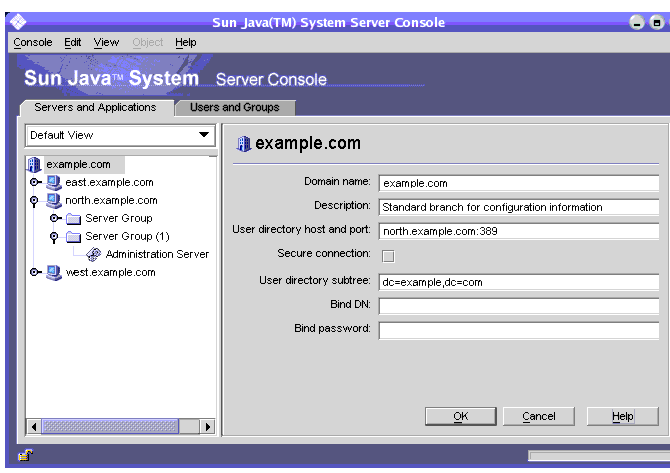The height and width of the screenshot is (473, 670).
Task: Collapse the Server Group (1) node
Action: (54, 237)
